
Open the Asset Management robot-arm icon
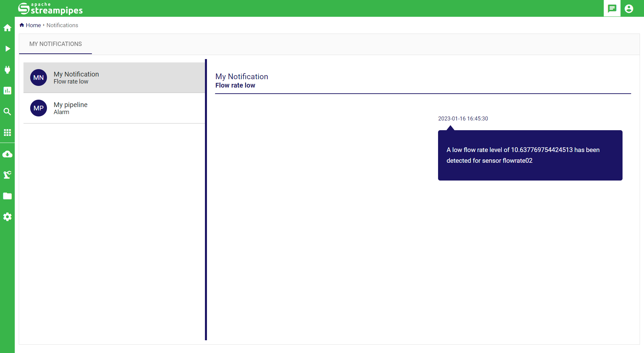7,175
